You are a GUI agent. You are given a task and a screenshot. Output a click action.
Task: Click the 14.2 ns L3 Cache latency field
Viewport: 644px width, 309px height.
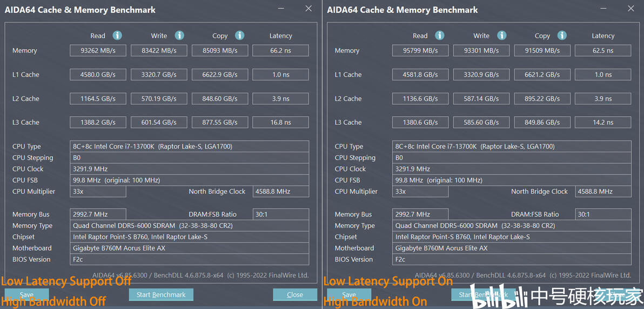(603, 123)
